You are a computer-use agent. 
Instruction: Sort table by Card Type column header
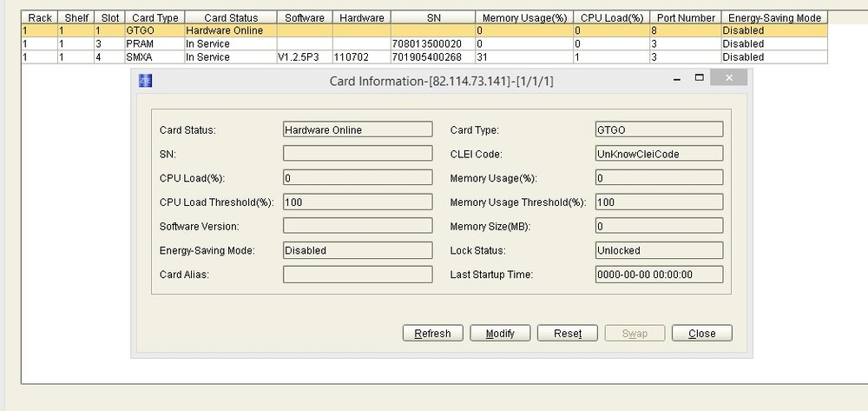[x=153, y=17]
